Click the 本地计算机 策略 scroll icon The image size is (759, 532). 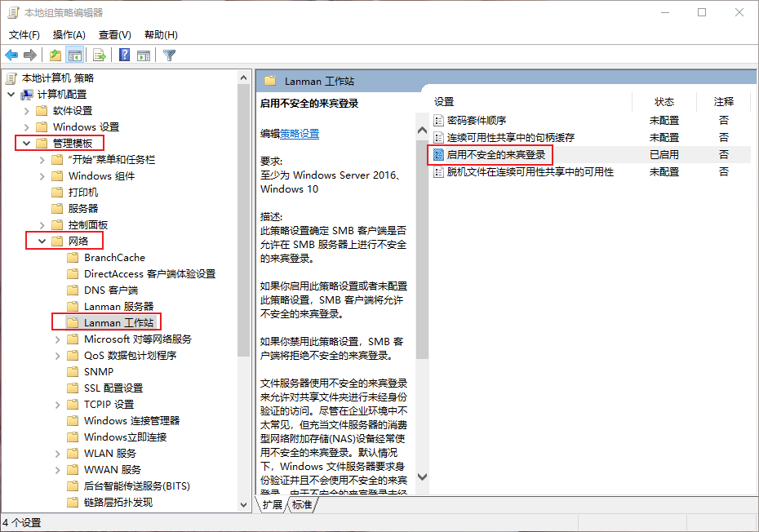click(x=11, y=78)
